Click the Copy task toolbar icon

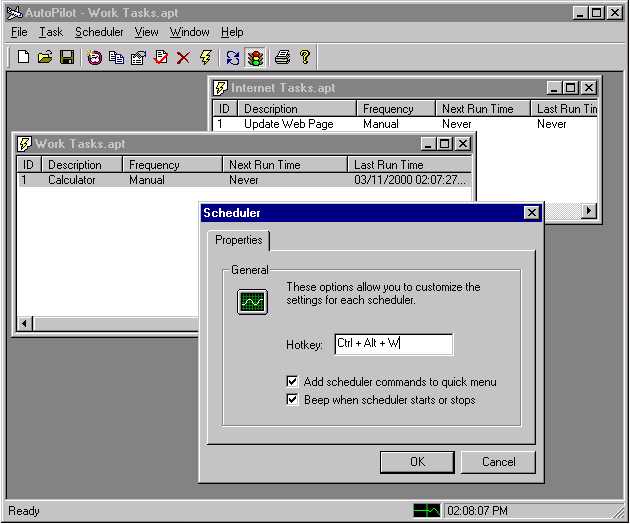coord(117,58)
